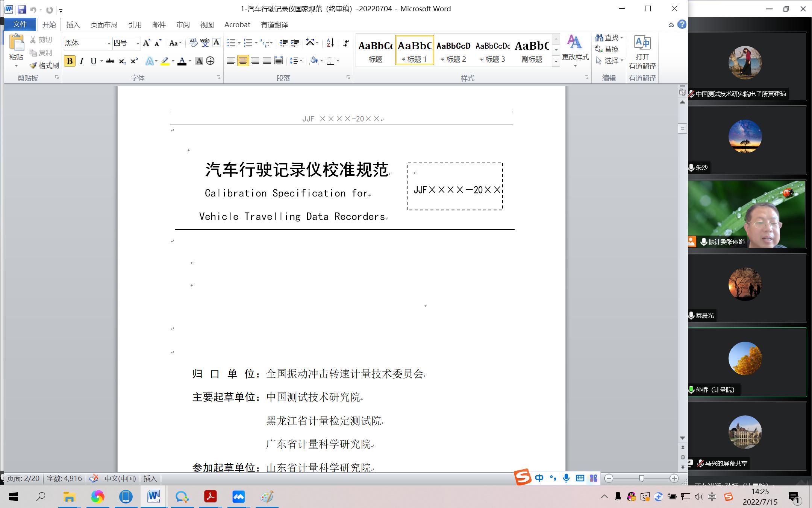
Task: Switch to the 页面布局 ribbon tab
Action: coord(104,25)
